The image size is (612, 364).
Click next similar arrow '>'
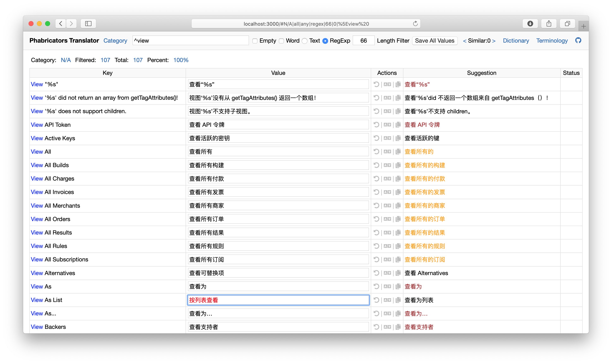tap(494, 41)
